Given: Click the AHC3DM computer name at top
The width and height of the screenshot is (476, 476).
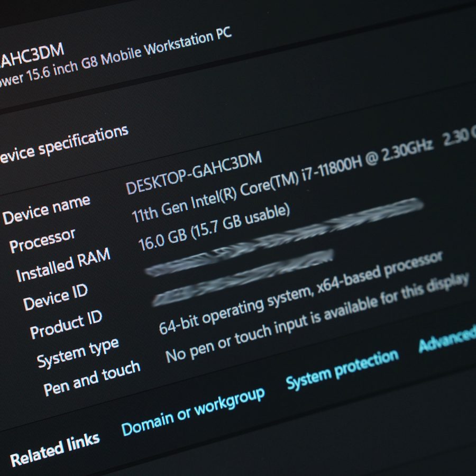Looking at the screenshot, I should pos(32,55).
